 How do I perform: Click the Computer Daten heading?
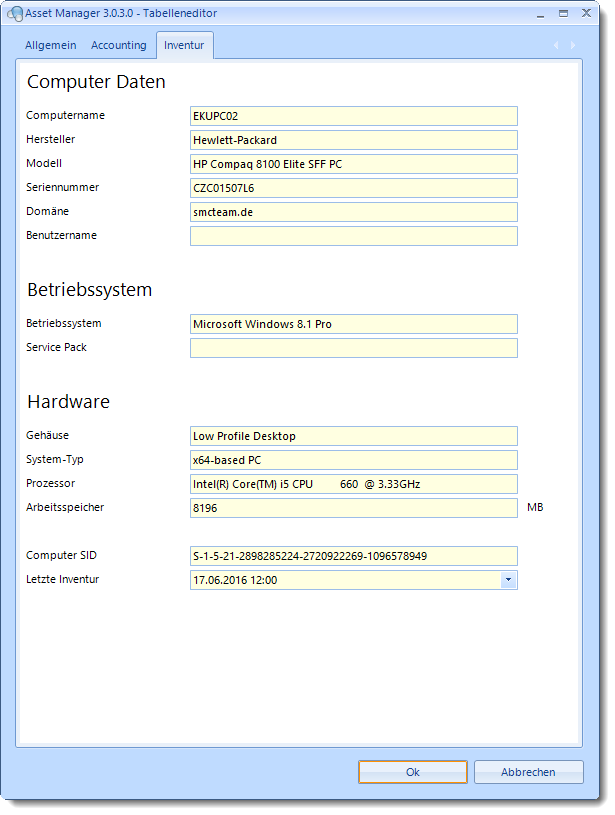coord(96,82)
